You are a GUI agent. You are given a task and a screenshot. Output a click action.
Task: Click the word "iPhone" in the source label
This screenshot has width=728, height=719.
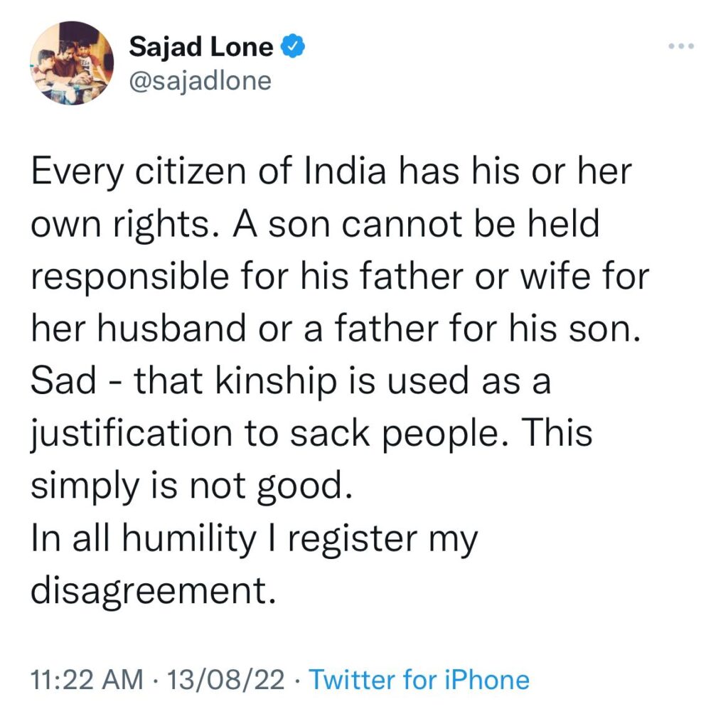point(487,680)
